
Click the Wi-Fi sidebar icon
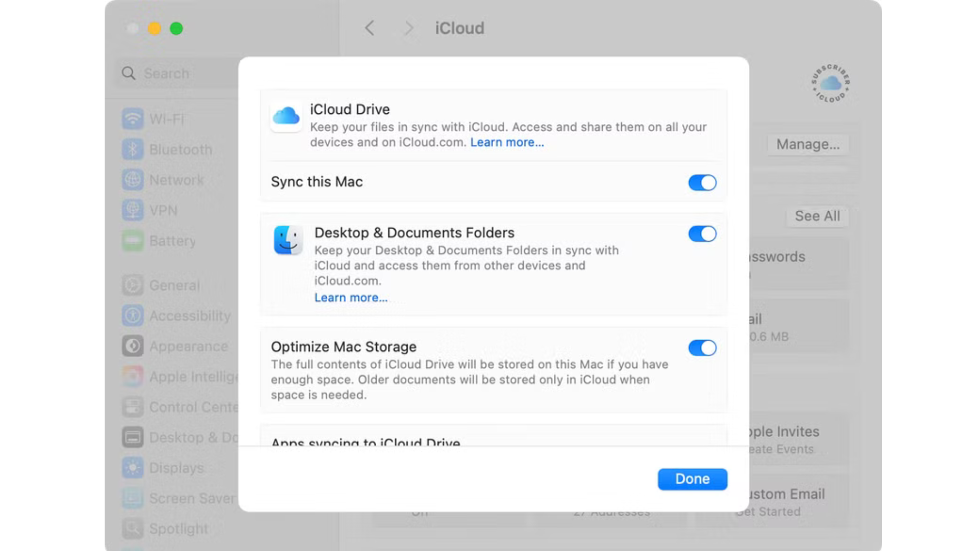pyautogui.click(x=133, y=119)
